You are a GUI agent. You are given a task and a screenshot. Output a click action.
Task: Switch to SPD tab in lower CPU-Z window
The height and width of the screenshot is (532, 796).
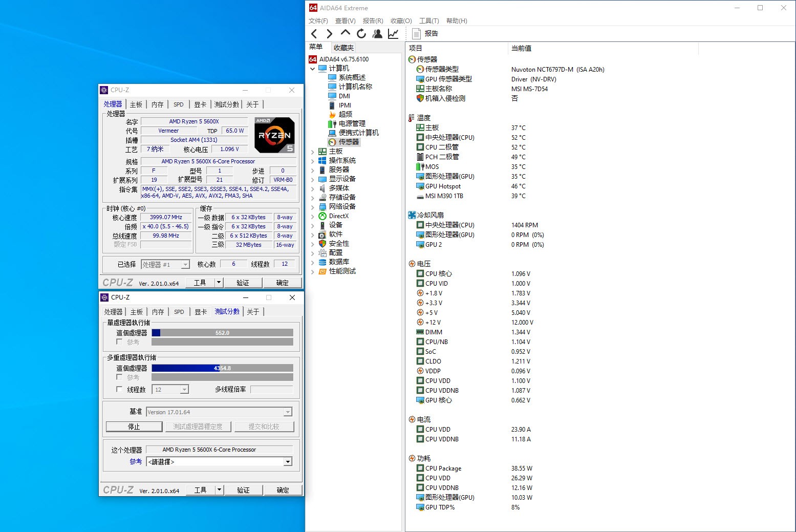pyautogui.click(x=179, y=312)
